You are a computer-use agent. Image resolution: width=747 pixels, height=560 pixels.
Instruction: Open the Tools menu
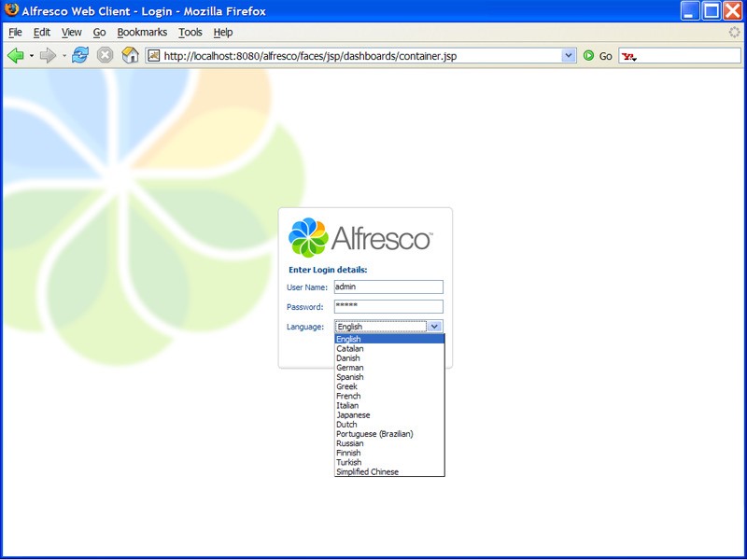(x=190, y=31)
